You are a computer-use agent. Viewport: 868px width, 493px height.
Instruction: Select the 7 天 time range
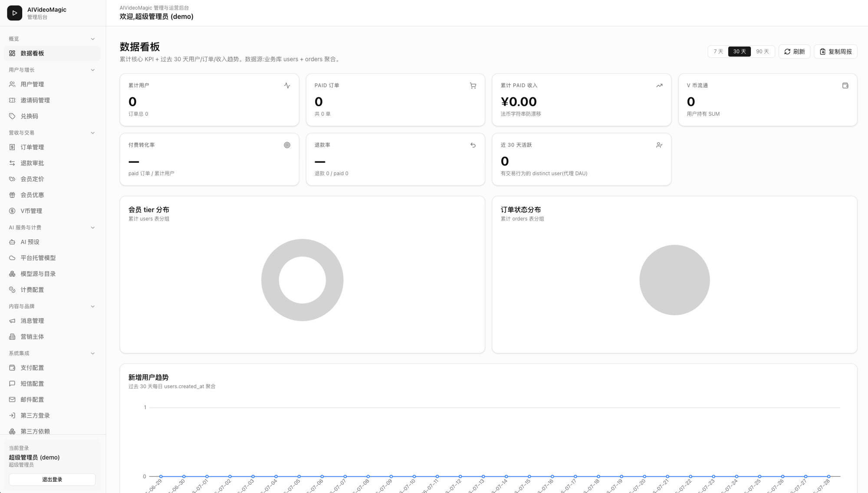[x=718, y=51]
